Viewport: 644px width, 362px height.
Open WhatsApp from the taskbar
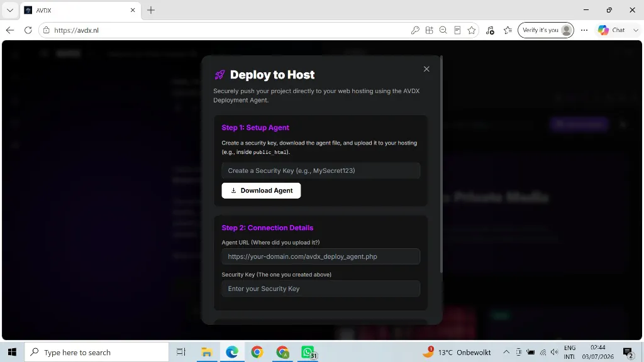(308, 352)
